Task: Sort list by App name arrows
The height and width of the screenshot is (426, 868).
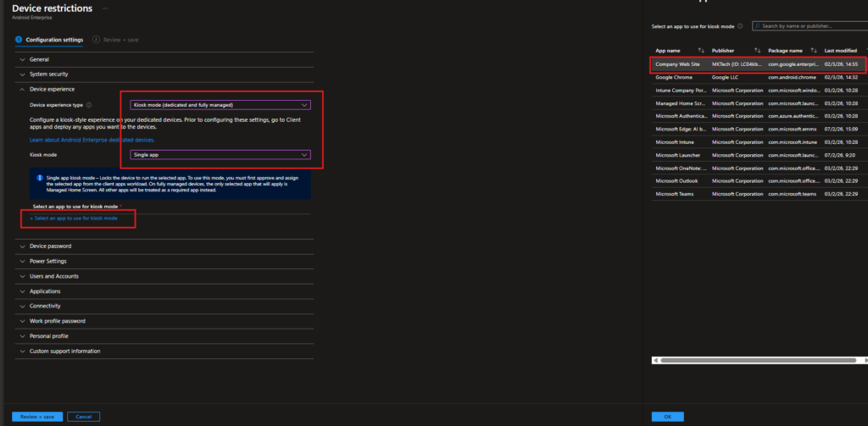Action: click(702, 50)
